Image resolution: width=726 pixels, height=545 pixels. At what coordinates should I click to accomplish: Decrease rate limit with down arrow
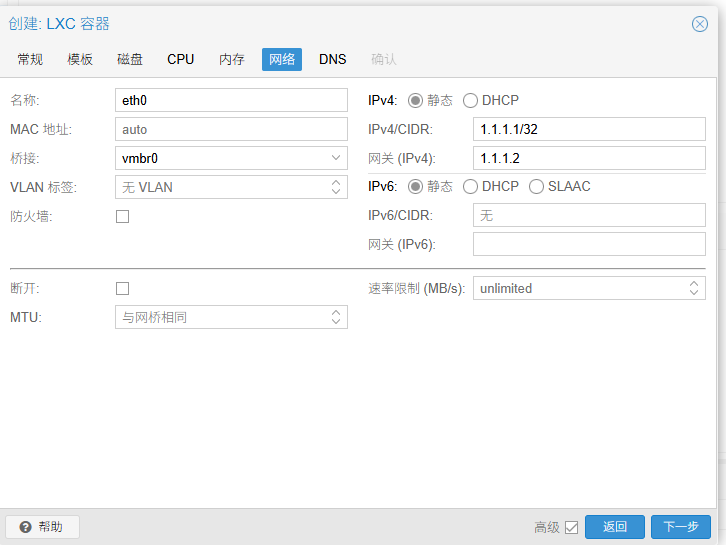coord(694,293)
